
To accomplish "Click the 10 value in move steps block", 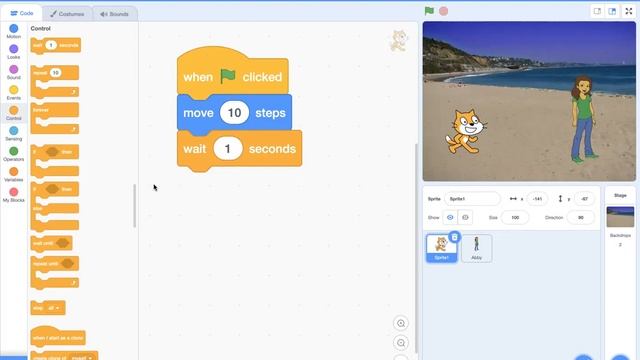I will [x=234, y=113].
